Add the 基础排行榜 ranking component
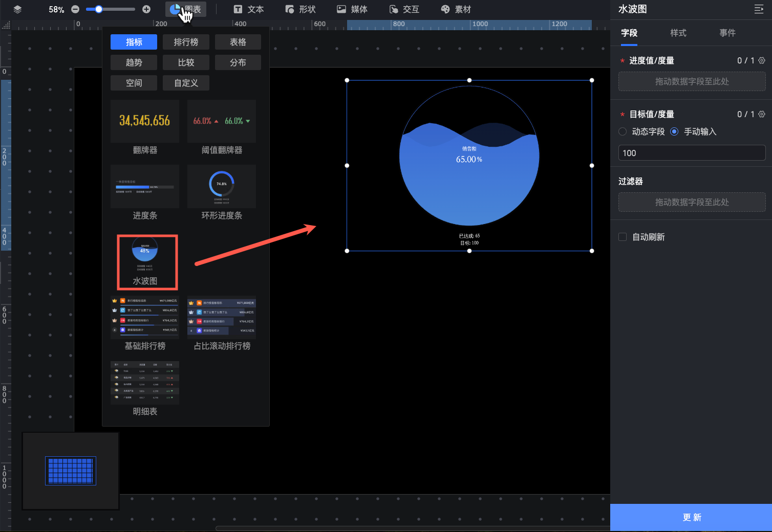Viewport: 772px width, 532px height. (145, 324)
